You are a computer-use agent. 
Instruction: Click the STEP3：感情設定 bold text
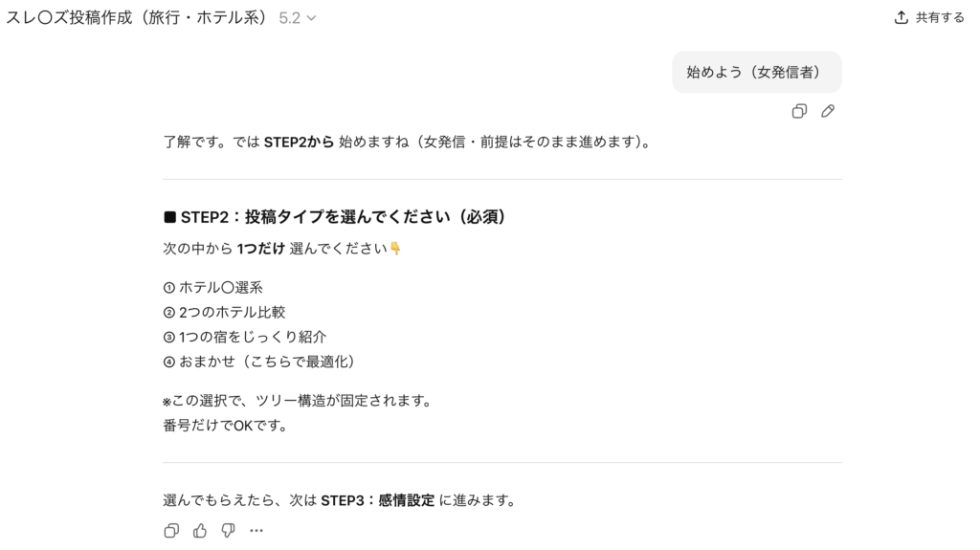(377, 500)
